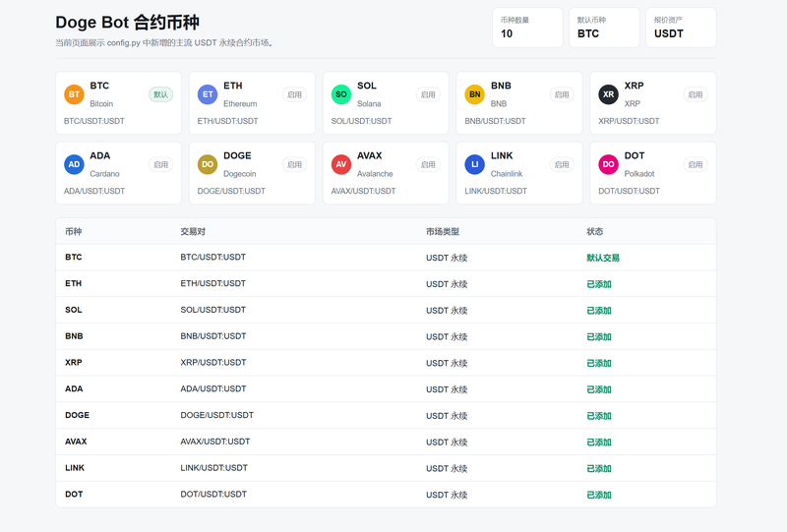Image resolution: width=787 pixels, height=532 pixels.
Task: Click the blue LINK coin icon
Action: click(475, 164)
